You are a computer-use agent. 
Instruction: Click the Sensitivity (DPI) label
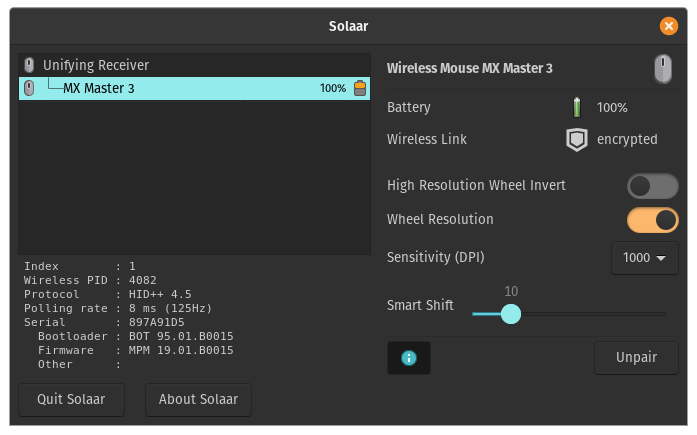click(x=435, y=257)
